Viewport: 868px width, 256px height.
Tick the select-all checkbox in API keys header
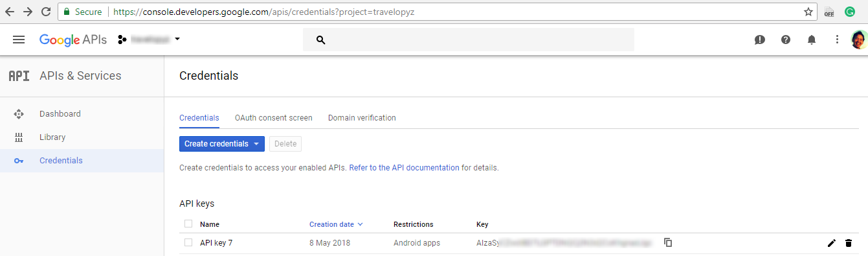(x=188, y=224)
